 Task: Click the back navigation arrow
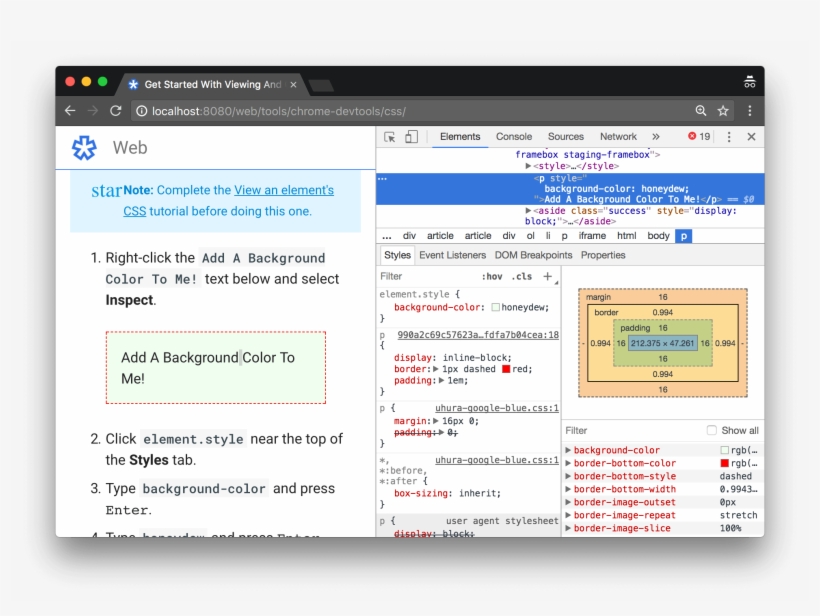click(69, 111)
